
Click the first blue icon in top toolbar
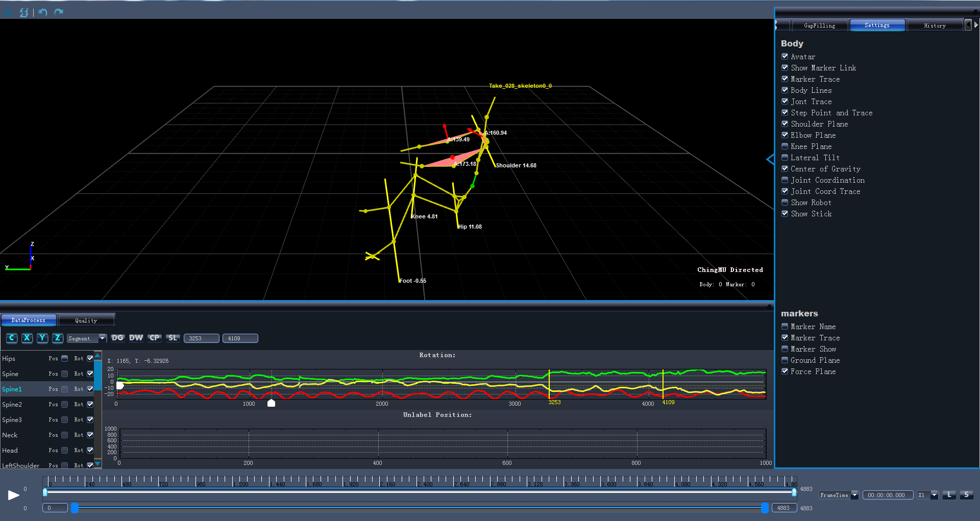8,13
